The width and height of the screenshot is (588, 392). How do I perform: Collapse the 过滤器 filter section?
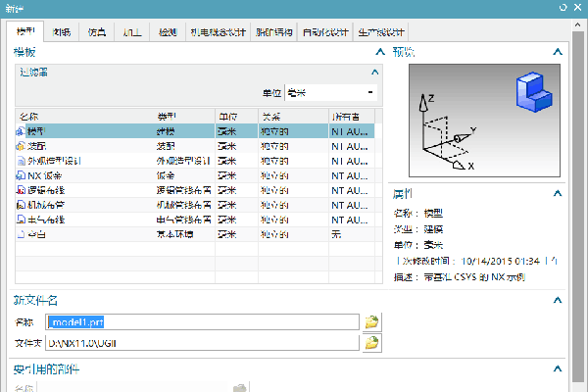[373, 72]
